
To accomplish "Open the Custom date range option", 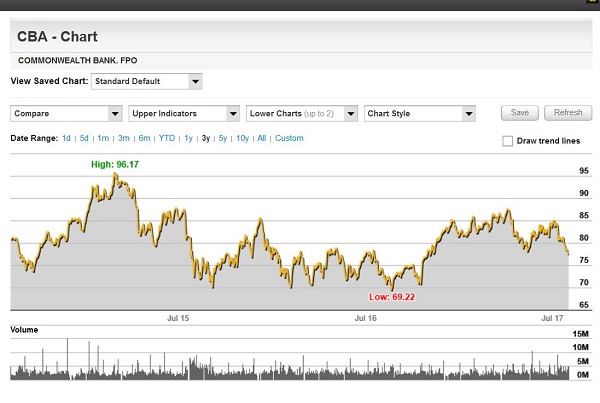I will (x=289, y=138).
